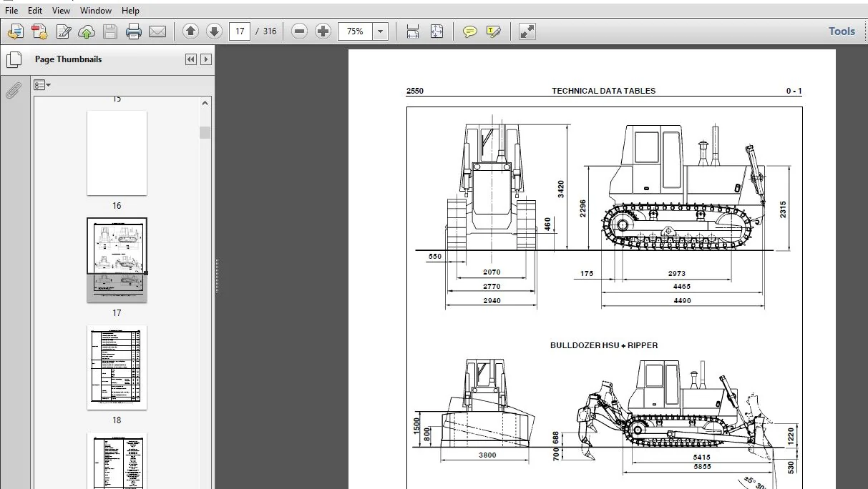
Task: Click the 2550 model number in header
Action: [x=415, y=91]
